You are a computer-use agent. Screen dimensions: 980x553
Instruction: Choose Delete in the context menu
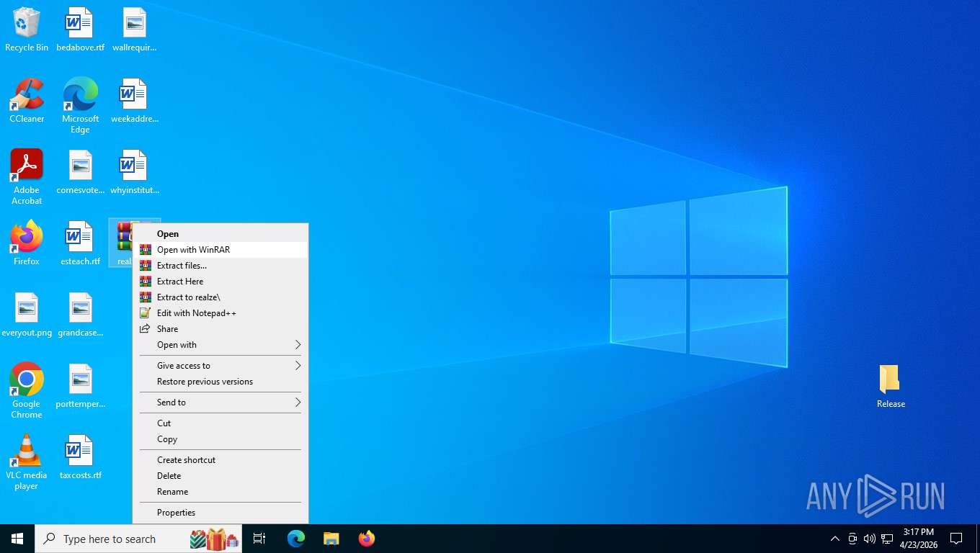[x=220, y=476]
